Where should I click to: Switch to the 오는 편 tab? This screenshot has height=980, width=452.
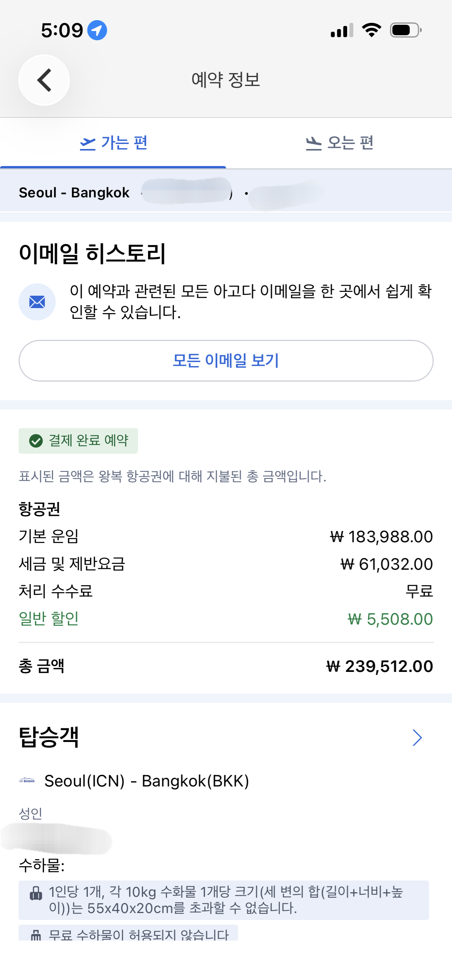(x=339, y=143)
